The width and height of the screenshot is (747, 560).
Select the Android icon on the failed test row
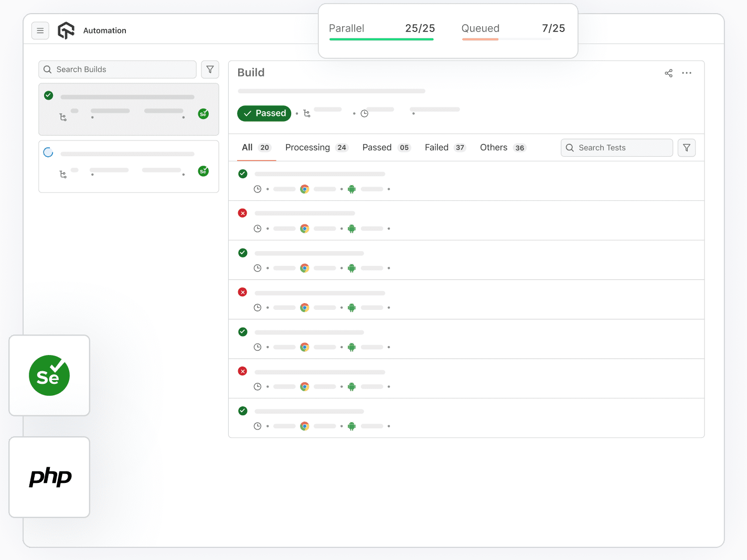pos(351,228)
